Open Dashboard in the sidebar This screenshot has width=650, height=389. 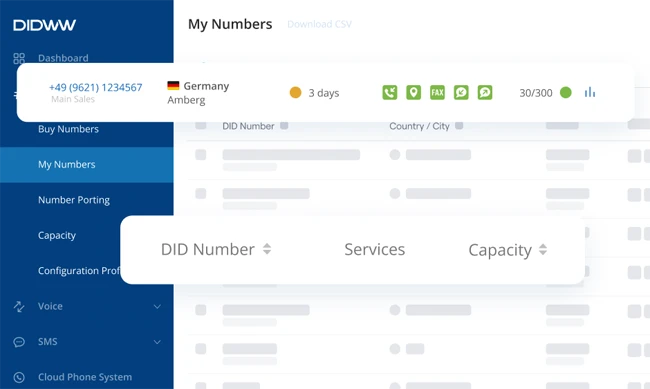click(63, 58)
